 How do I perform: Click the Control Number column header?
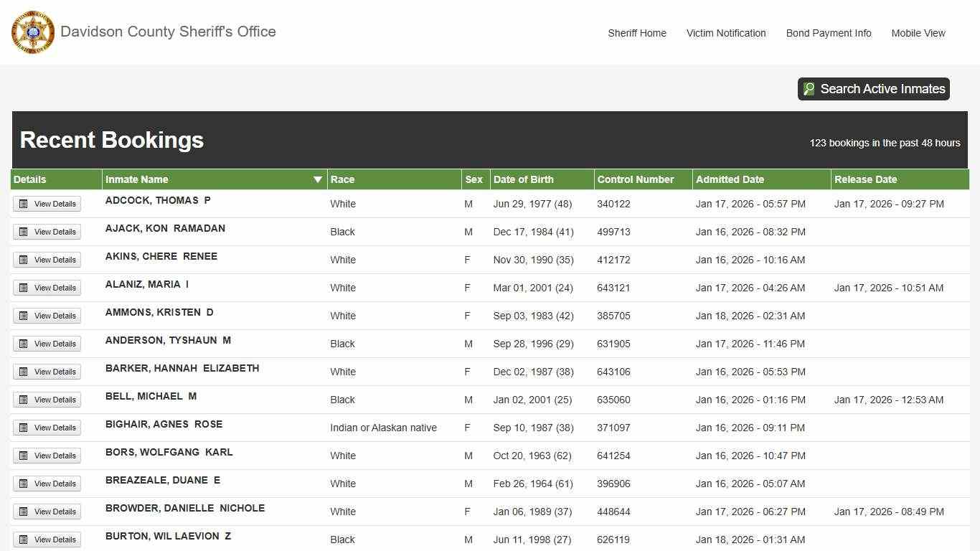pyautogui.click(x=635, y=179)
